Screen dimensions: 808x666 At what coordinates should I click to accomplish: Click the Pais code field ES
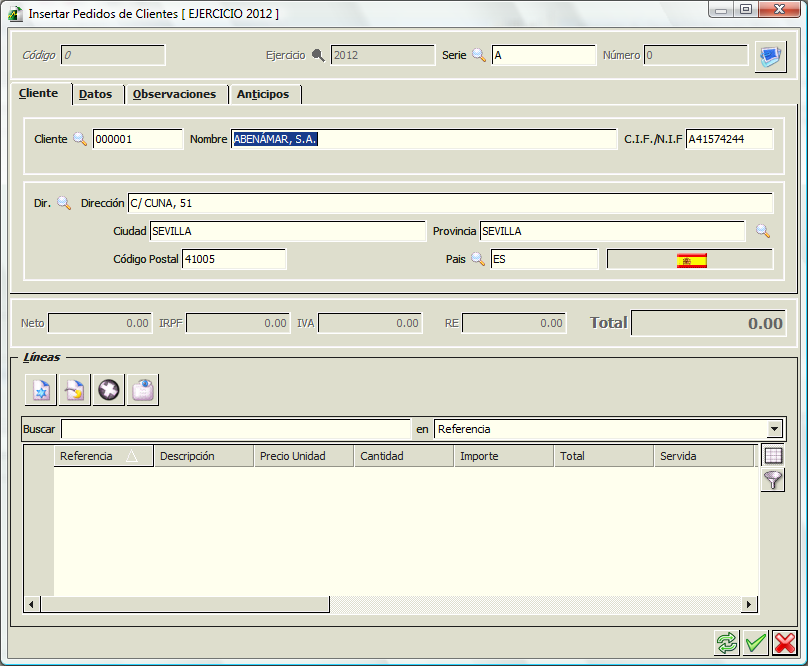(544, 259)
